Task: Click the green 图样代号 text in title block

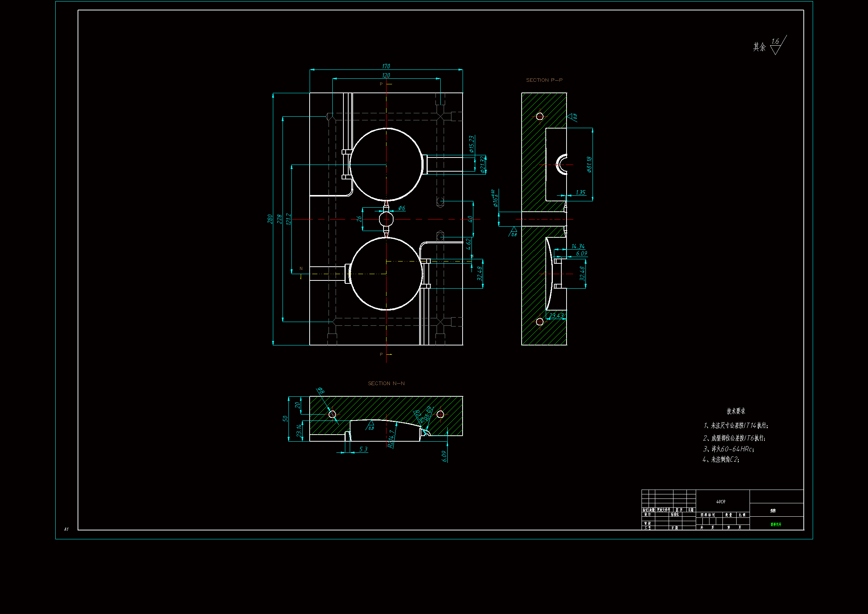Action: pyautogui.click(x=776, y=524)
